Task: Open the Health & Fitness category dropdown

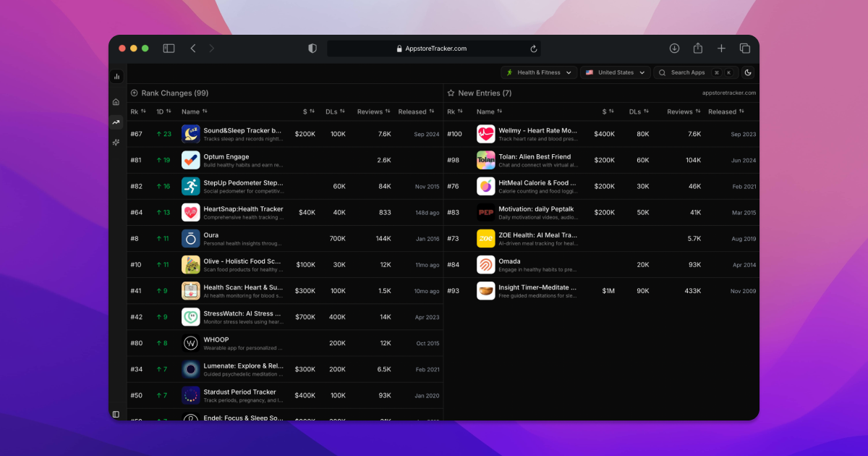Action: (x=539, y=72)
